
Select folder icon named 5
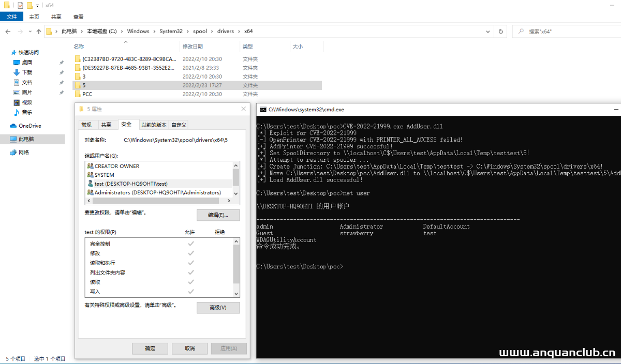click(x=78, y=85)
